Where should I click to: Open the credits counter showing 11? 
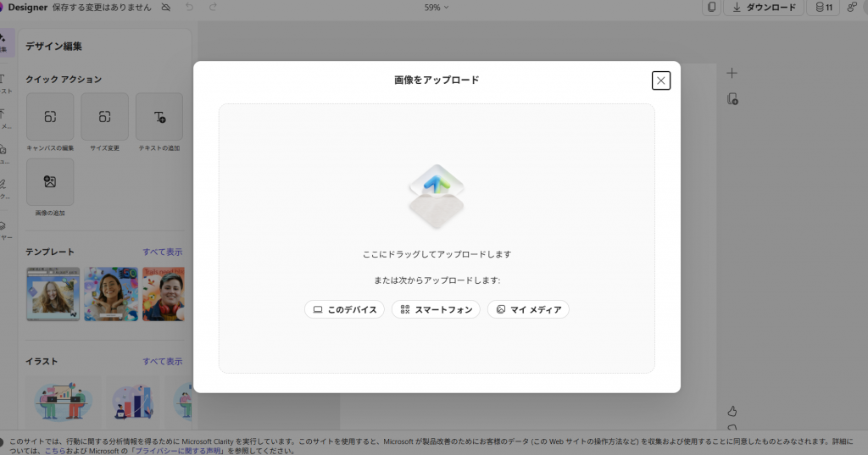pyautogui.click(x=824, y=7)
